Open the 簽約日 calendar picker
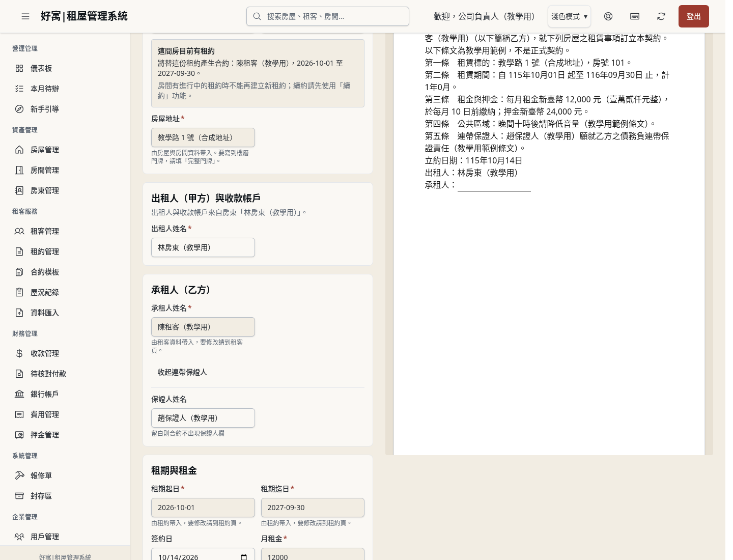The image size is (733, 560). pyautogui.click(x=244, y=557)
